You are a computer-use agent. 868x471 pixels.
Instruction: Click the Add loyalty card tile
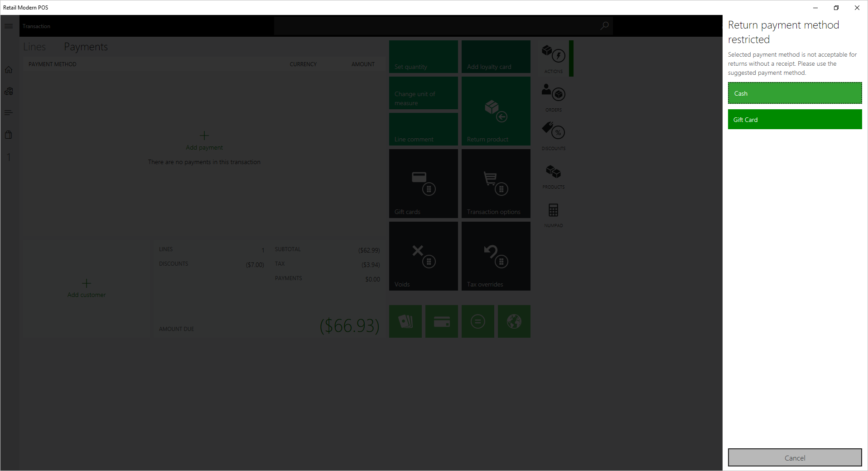496,57
